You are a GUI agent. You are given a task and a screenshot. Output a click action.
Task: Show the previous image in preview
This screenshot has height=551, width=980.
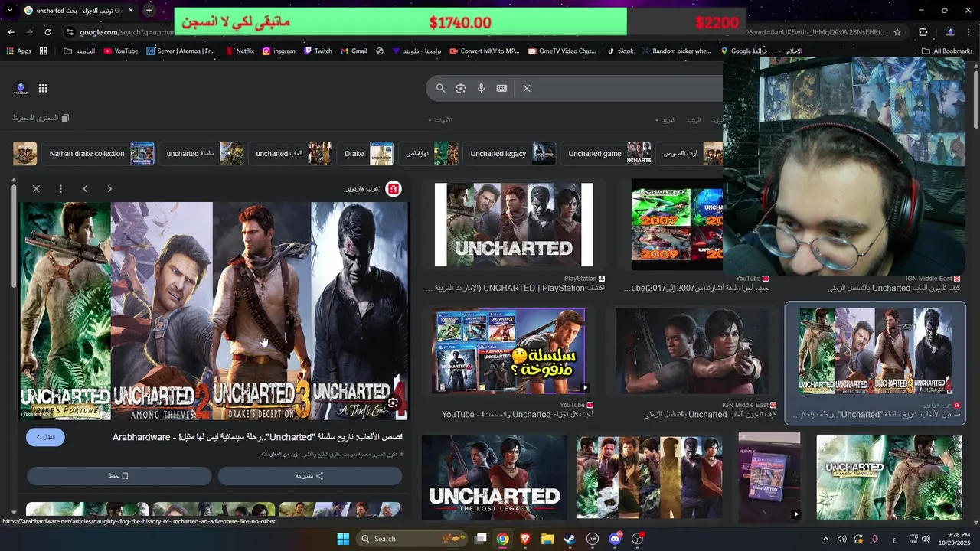click(x=85, y=188)
